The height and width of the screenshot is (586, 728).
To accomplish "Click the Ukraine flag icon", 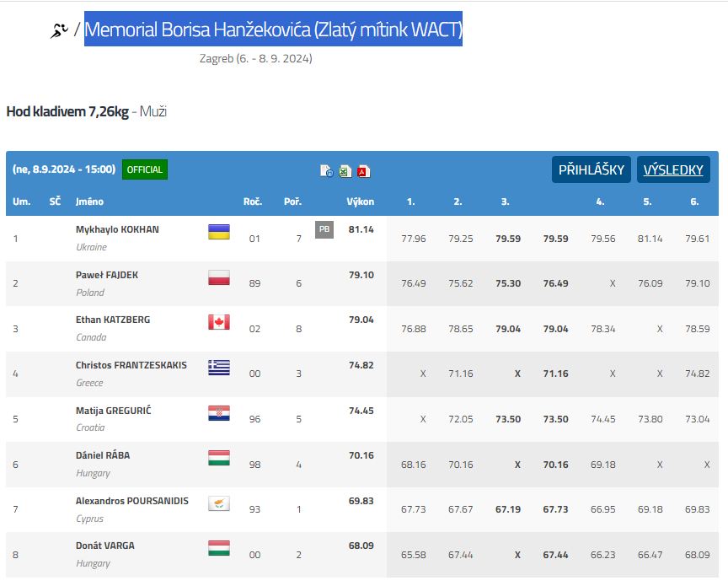I will point(219,231).
